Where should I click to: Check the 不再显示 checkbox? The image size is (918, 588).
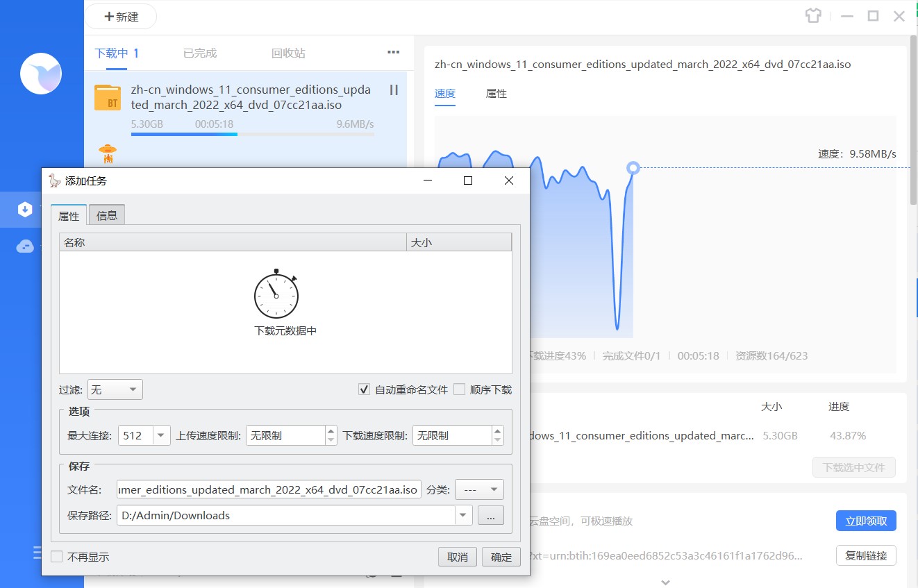point(56,556)
